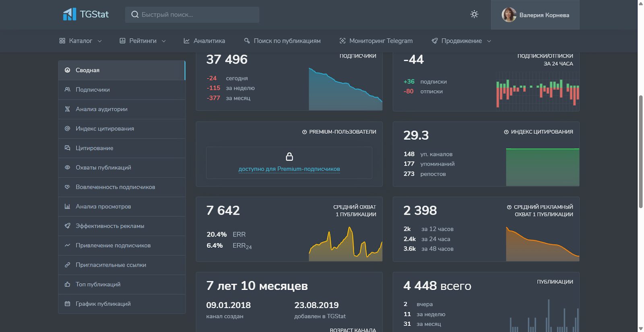Click the Пригласительные ссылки link icon

(x=67, y=265)
